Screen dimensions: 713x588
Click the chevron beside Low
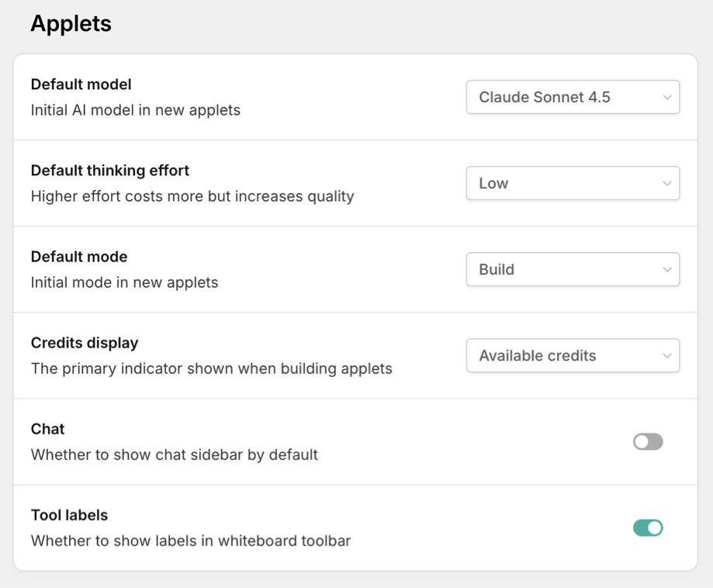[666, 183]
